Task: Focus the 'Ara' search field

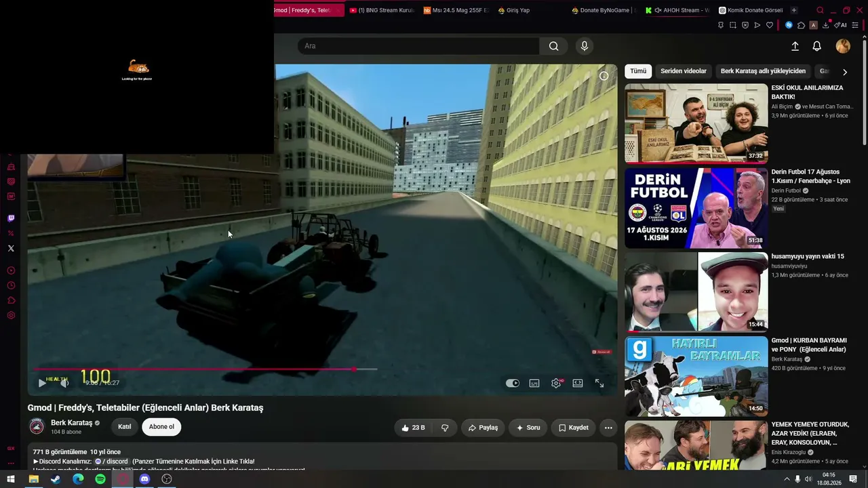Action: [x=418, y=46]
